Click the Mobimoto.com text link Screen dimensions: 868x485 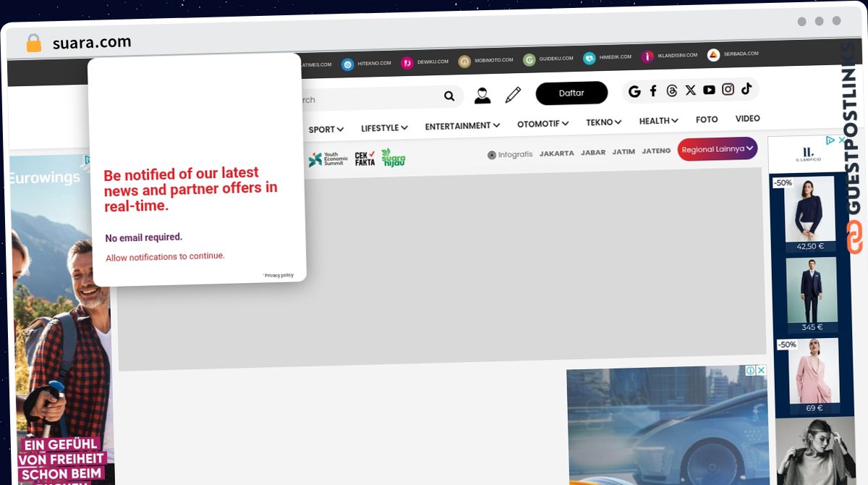click(x=493, y=60)
